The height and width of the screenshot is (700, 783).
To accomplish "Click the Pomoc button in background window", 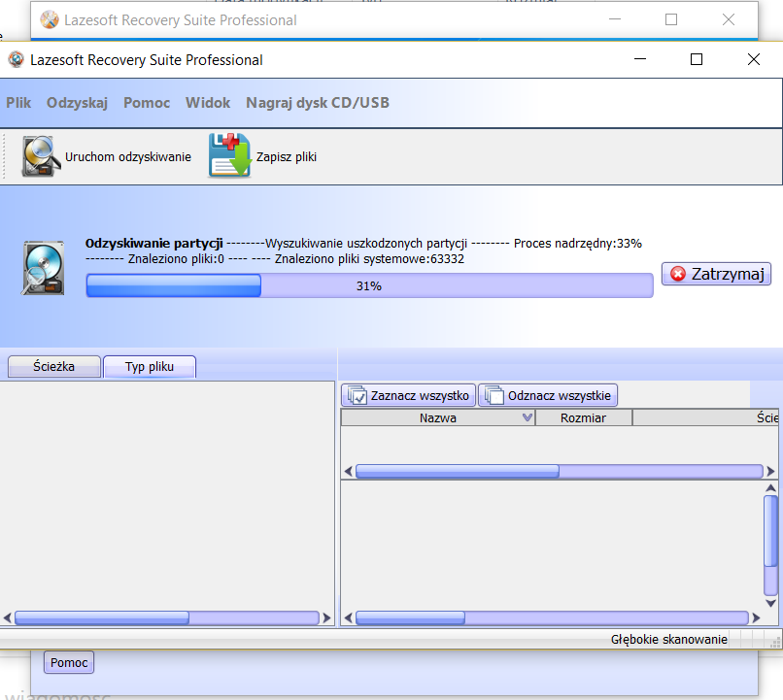I will point(69,662).
